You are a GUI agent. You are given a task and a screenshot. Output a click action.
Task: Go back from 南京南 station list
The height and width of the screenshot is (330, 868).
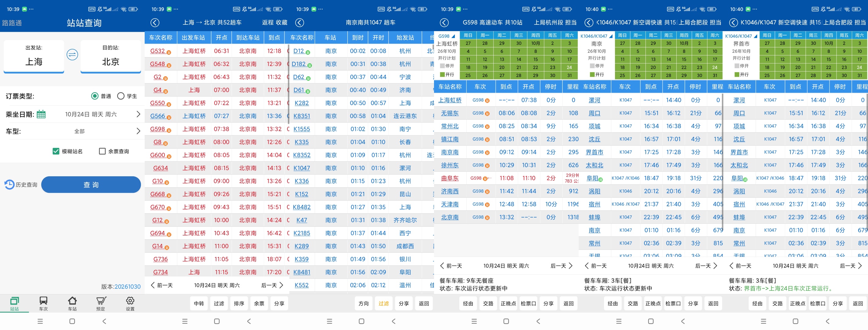(x=299, y=23)
